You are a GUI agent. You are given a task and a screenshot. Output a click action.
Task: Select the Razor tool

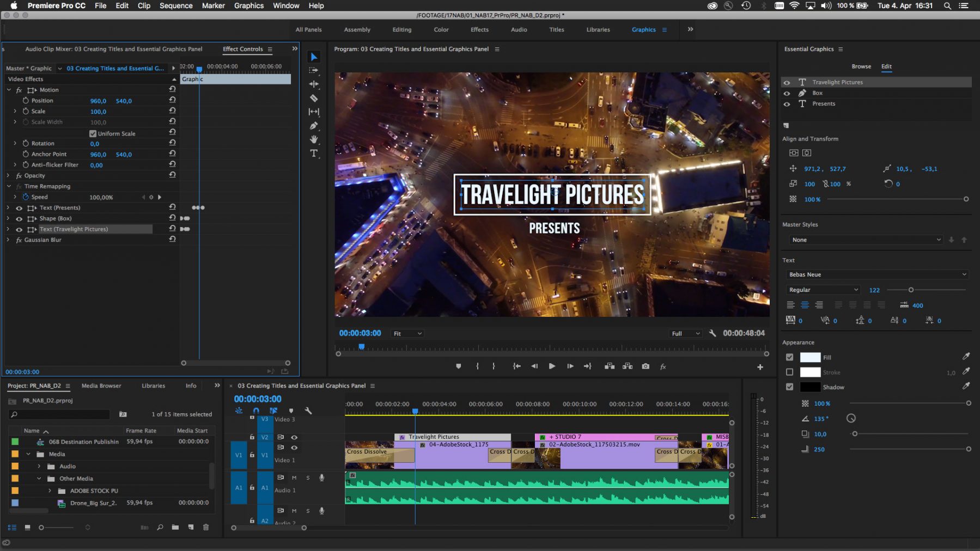(x=313, y=98)
